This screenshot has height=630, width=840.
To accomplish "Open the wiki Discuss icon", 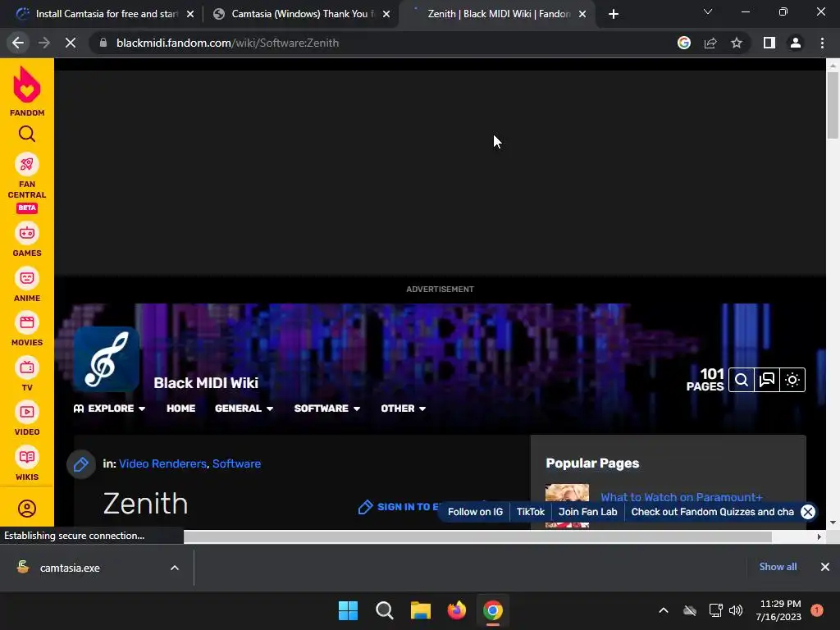I will click(767, 380).
